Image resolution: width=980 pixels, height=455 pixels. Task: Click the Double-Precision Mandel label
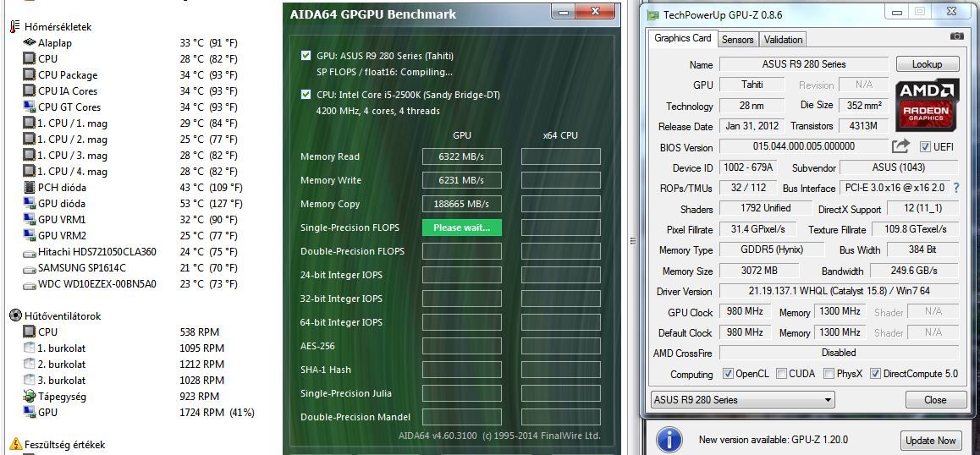pyautogui.click(x=355, y=417)
